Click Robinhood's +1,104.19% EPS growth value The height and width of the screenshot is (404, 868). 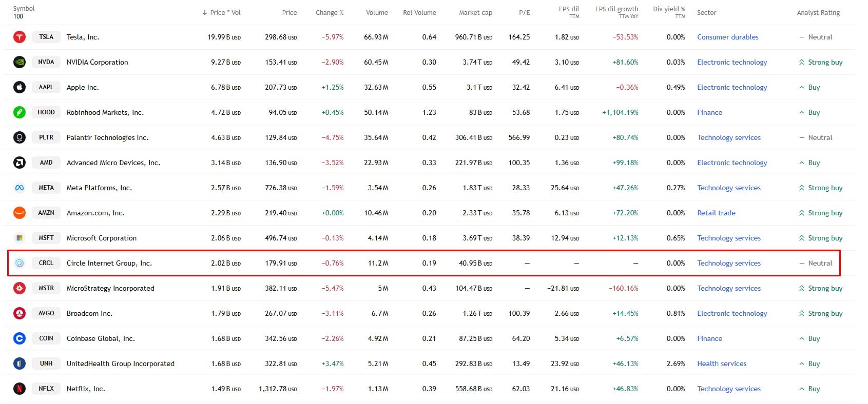(x=620, y=112)
